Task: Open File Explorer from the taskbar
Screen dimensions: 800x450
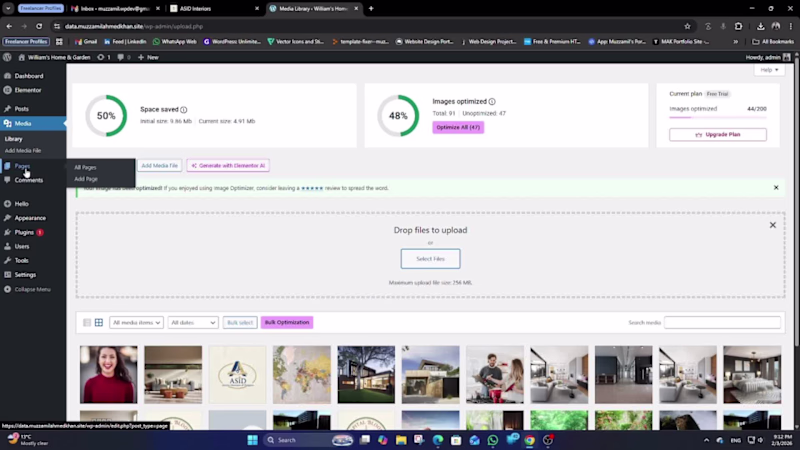Action: pos(401,440)
